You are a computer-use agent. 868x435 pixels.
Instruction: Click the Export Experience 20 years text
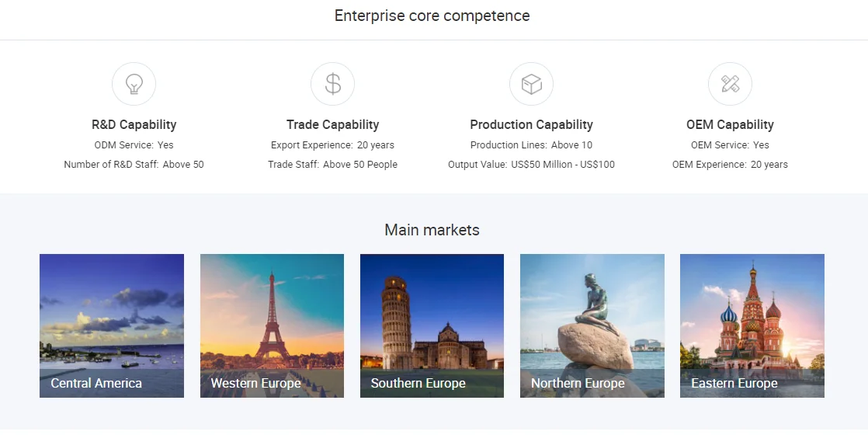click(332, 145)
